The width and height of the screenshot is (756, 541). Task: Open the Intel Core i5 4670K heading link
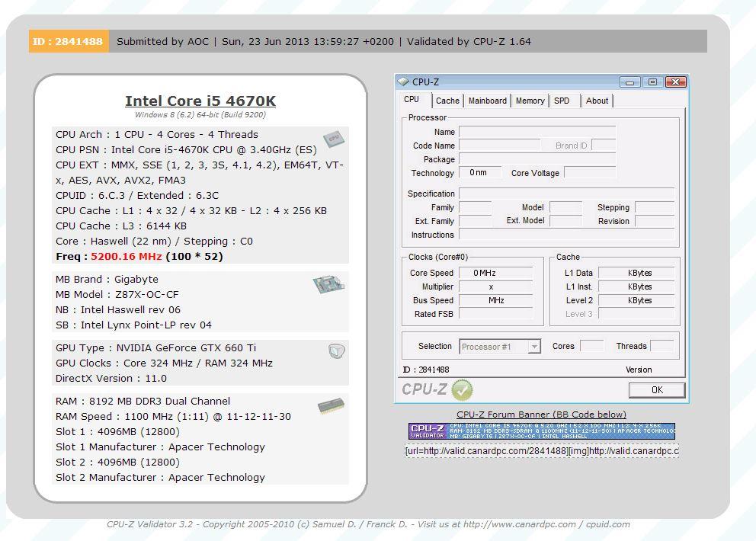[200, 101]
